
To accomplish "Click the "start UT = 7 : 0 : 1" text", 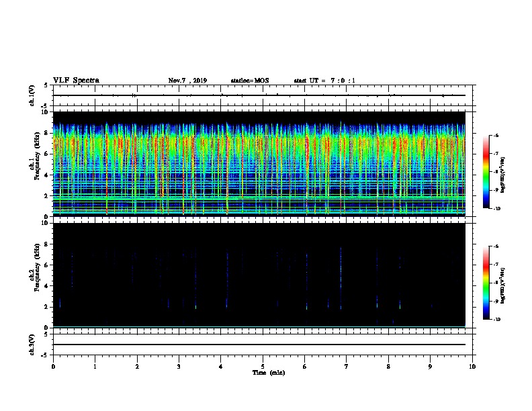I will (x=324, y=81).
